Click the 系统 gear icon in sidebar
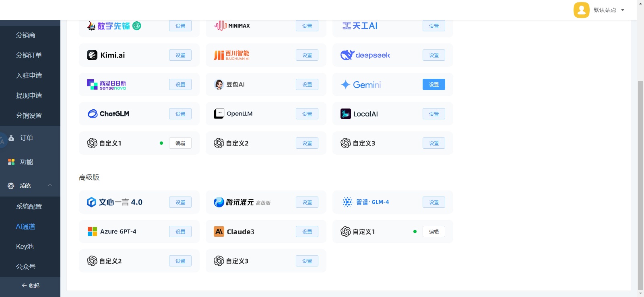644x297 pixels. (x=11, y=186)
